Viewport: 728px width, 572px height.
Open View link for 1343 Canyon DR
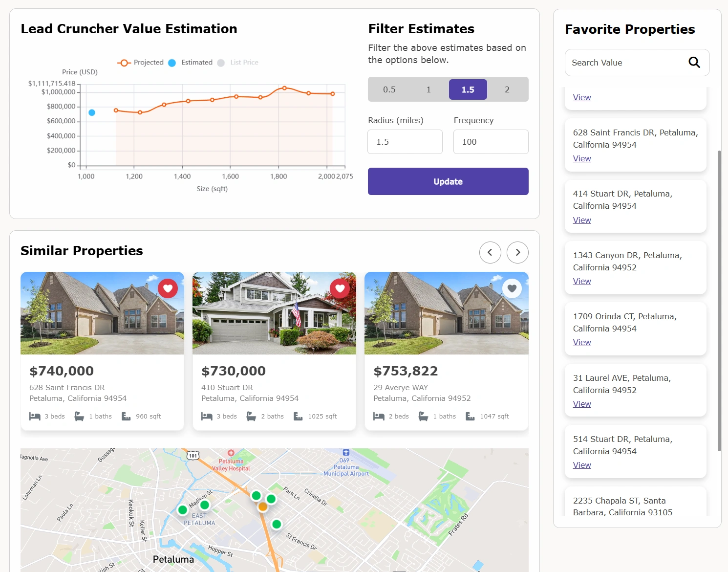point(581,281)
